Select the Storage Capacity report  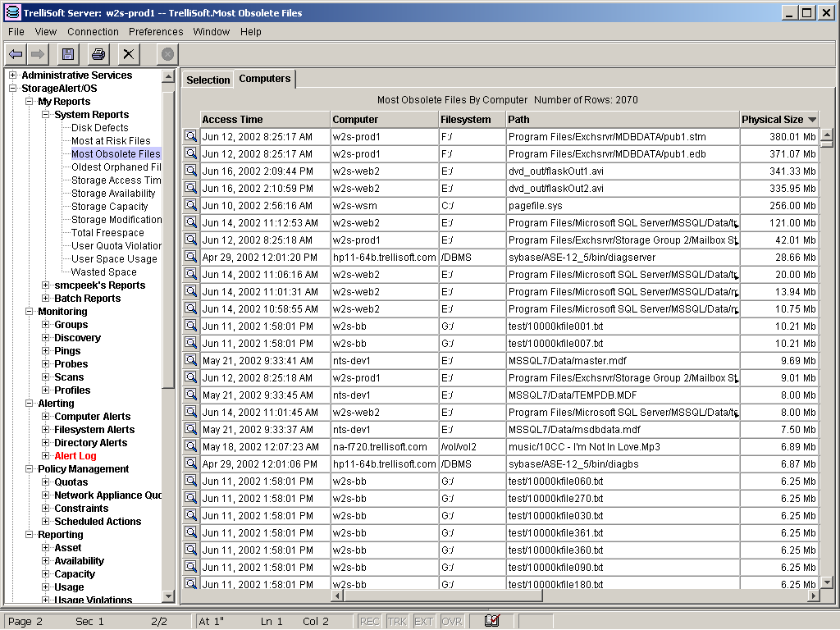[109, 206]
